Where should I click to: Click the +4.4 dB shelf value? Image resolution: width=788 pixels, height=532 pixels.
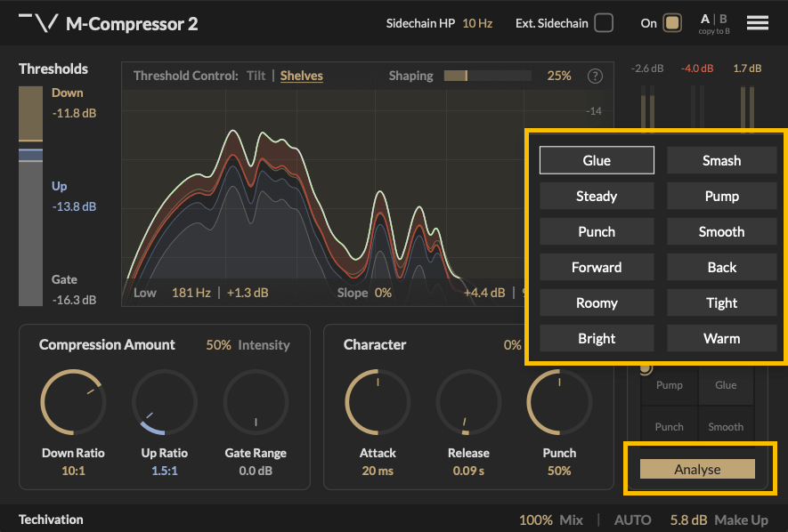[x=484, y=293]
